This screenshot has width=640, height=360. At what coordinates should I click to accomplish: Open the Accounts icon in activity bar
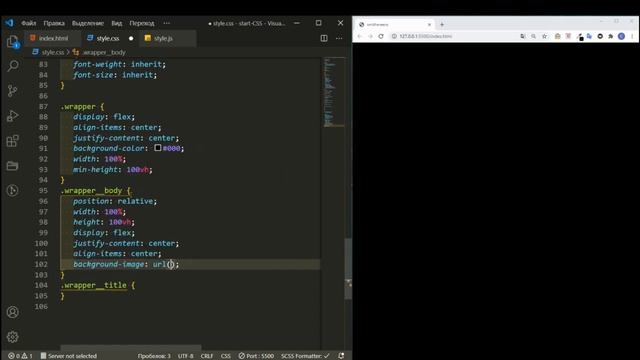pos(13,312)
